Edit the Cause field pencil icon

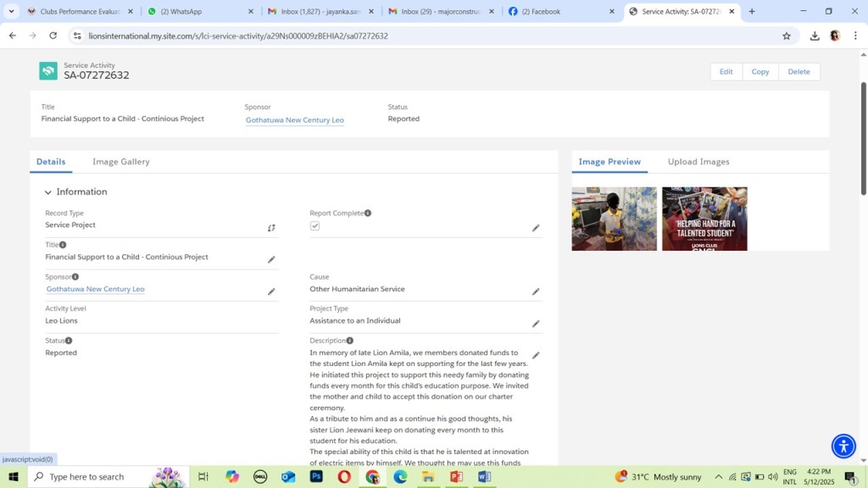pos(536,291)
